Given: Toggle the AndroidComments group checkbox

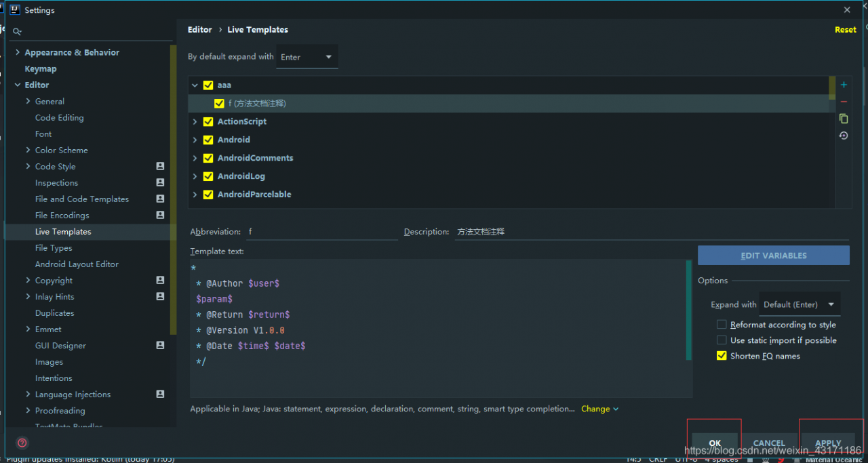Looking at the screenshot, I should point(208,158).
